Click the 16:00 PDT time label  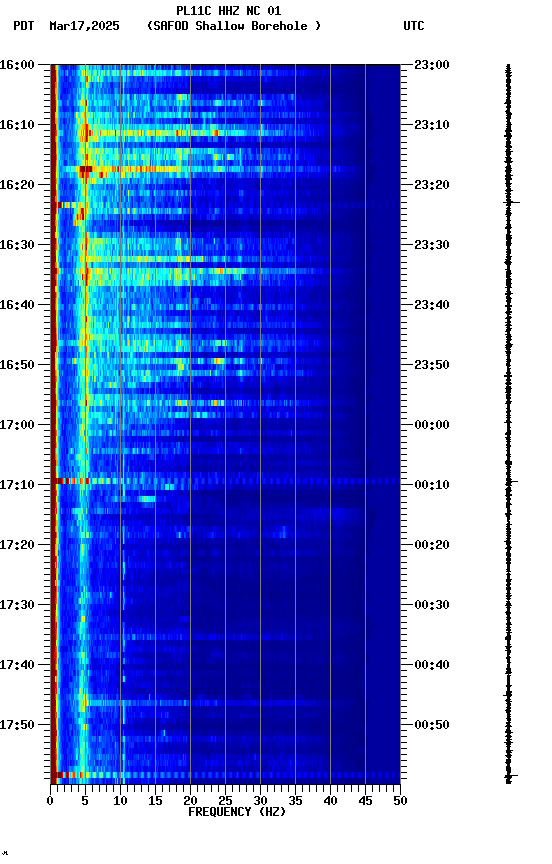click(x=17, y=65)
